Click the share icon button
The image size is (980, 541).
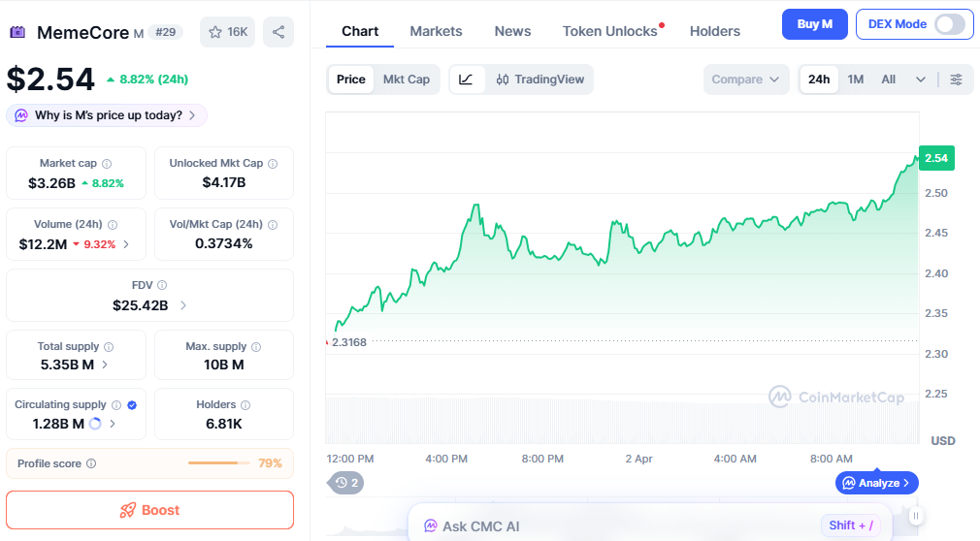pyautogui.click(x=278, y=32)
